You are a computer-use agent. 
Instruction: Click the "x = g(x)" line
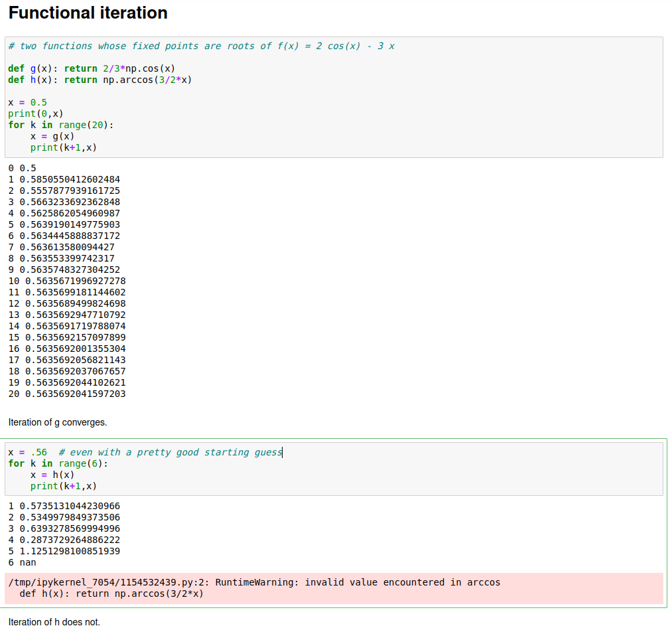[x=52, y=136]
